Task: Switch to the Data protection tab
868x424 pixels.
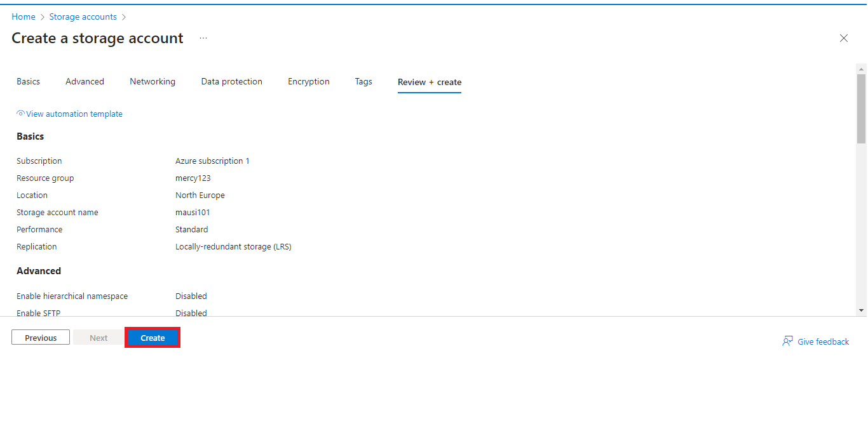Action: [x=232, y=81]
